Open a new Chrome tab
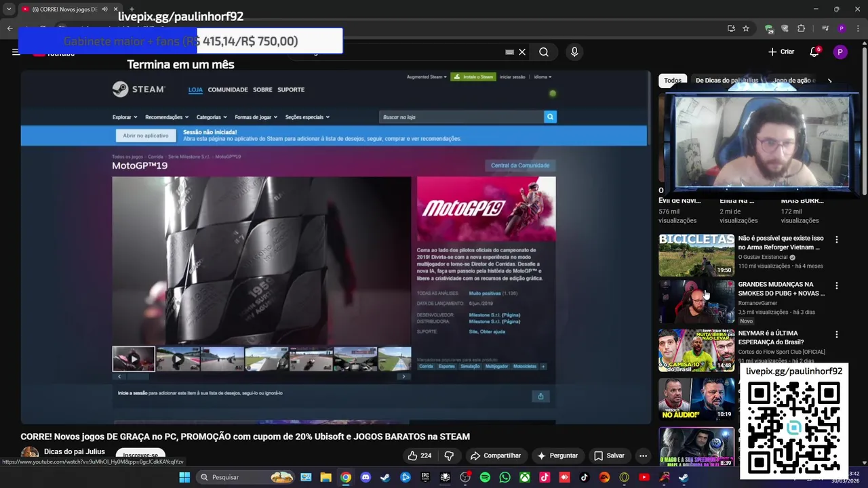 tap(132, 9)
